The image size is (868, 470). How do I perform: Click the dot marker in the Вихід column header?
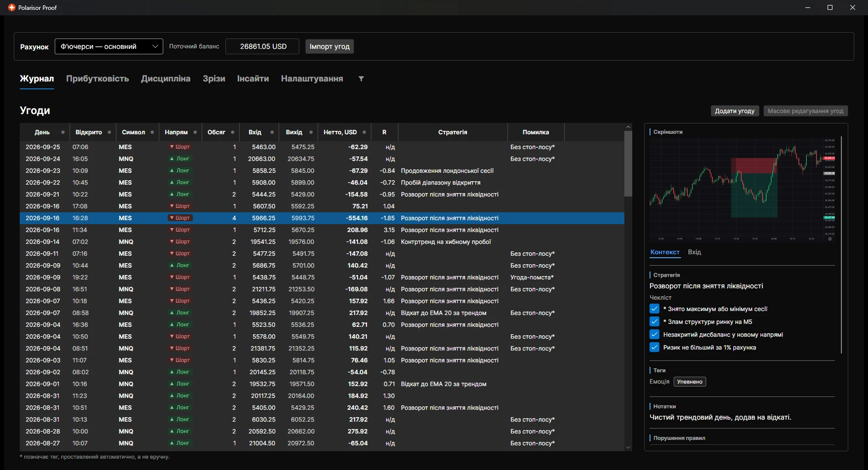pyautogui.click(x=311, y=132)
